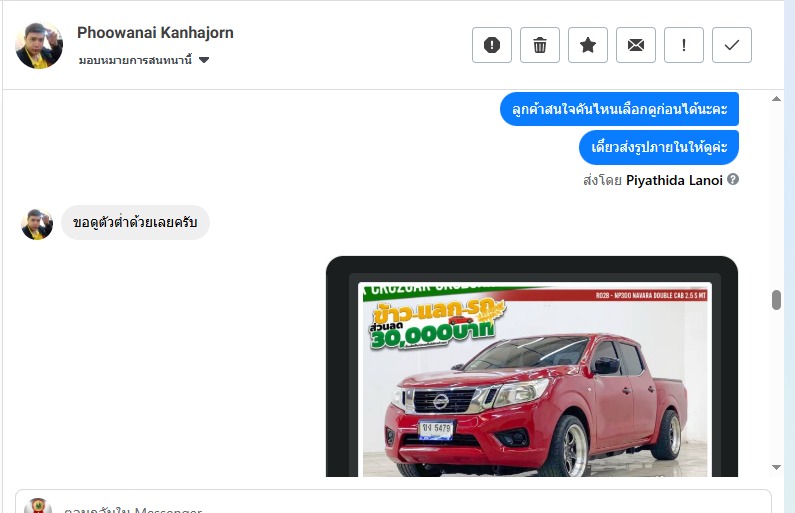Delete conversation using trash can icon
This screenshot has width=795, height=513.
(539, 45)
